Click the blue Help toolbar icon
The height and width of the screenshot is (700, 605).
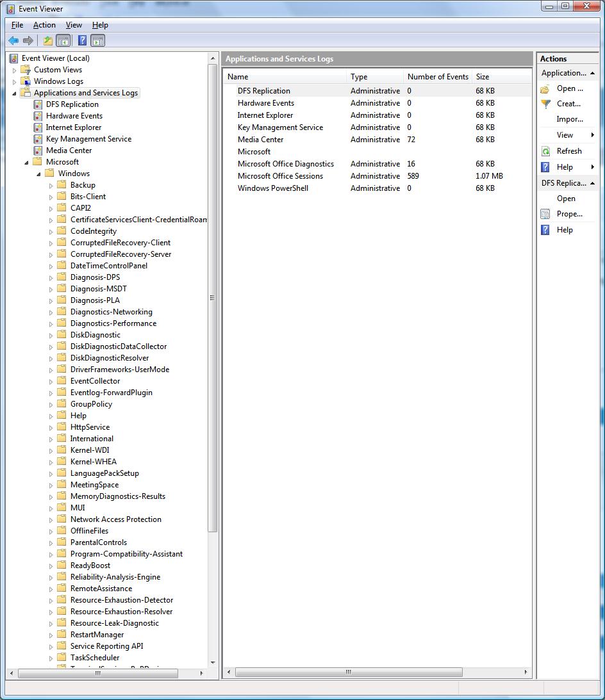pos(82,40)
